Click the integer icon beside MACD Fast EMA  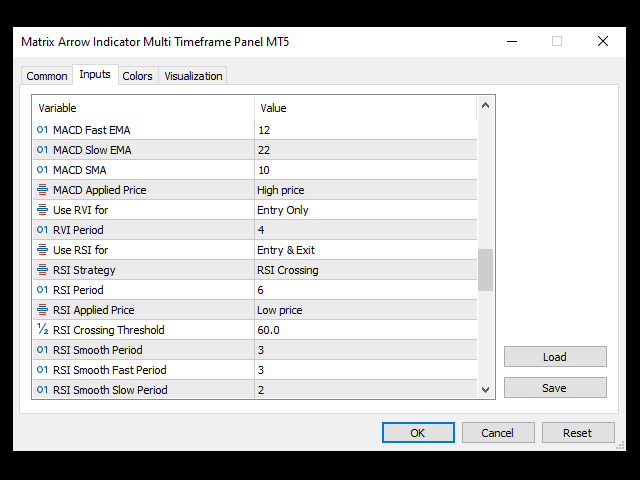point(42,130)
